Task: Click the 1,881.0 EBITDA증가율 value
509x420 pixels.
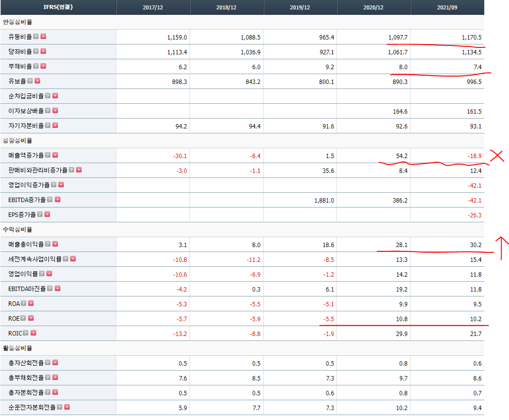Action: point(324,201)
